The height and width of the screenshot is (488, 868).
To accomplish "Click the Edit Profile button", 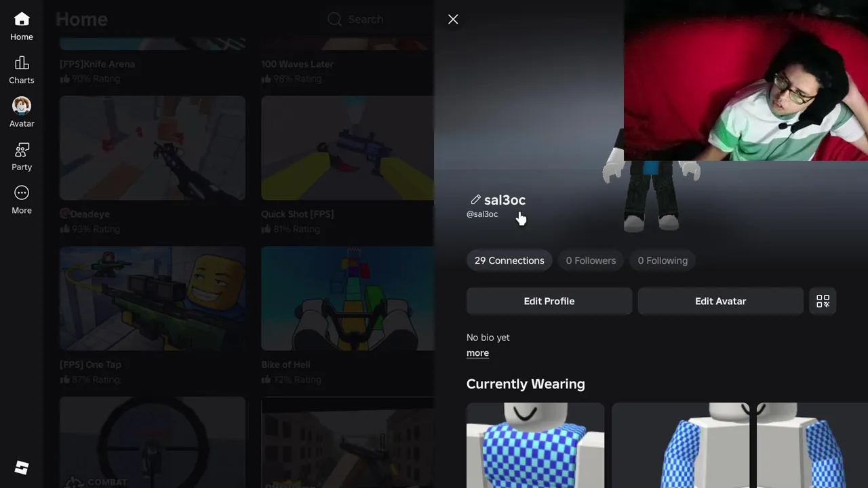I will 549,301.
